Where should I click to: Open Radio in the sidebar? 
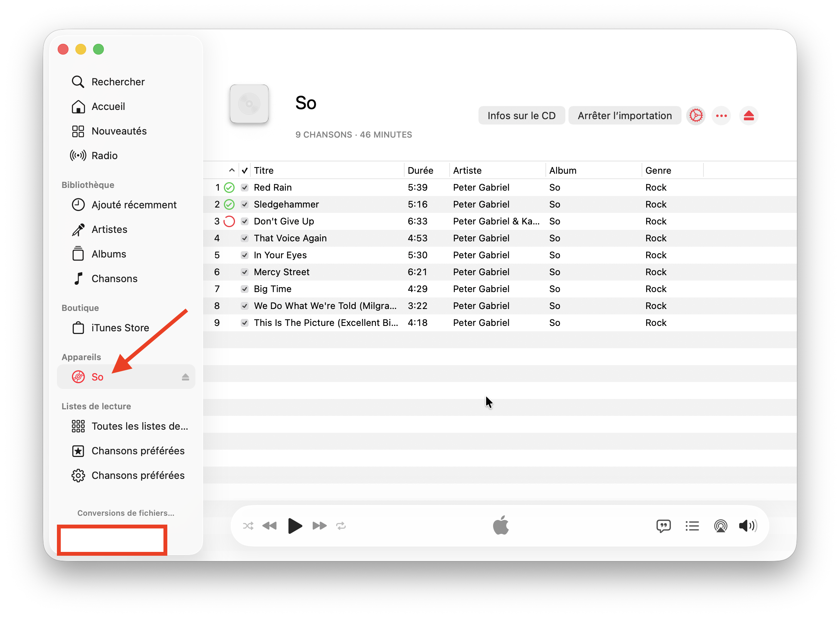(x=104, y=156)
